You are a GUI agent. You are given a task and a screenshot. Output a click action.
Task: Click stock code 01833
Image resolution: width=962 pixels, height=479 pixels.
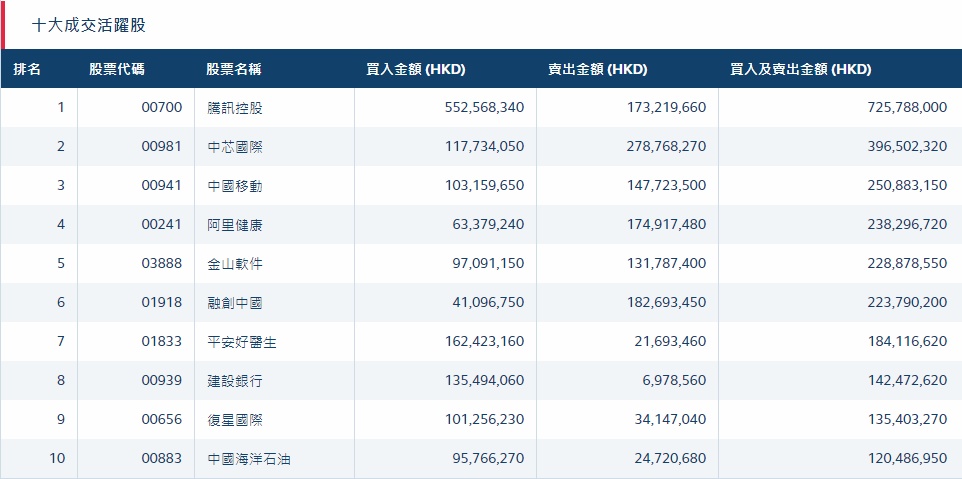(162, 342)
